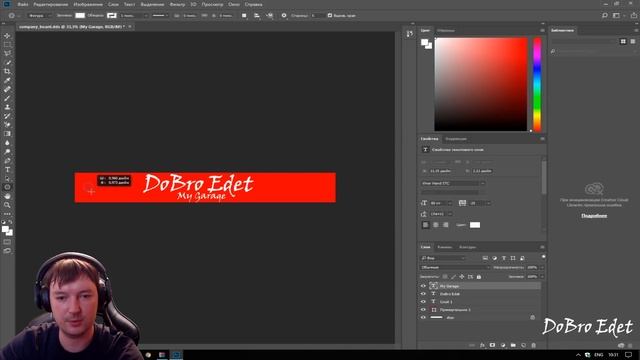Select the Lasso tool
640x360 pixels.
(x=7, y=53)
